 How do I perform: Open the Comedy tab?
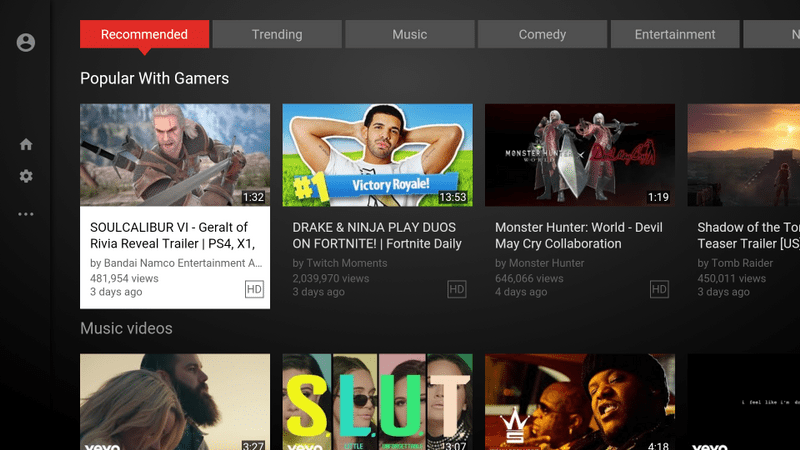(x=542, y=34)
